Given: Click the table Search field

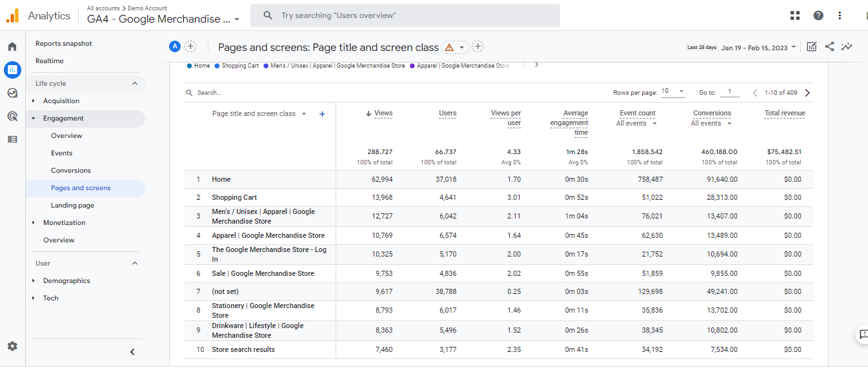Looking at the screenshot, I should (x=258, y=93).
